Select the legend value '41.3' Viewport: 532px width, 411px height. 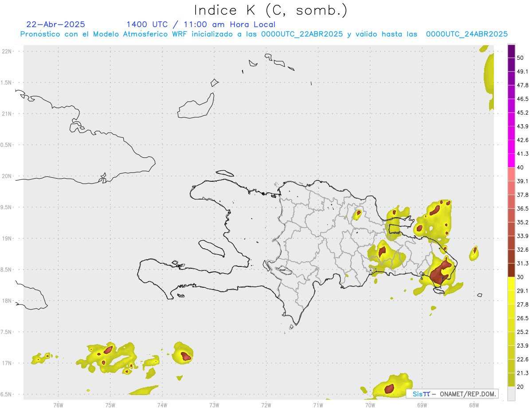point(523,154)
